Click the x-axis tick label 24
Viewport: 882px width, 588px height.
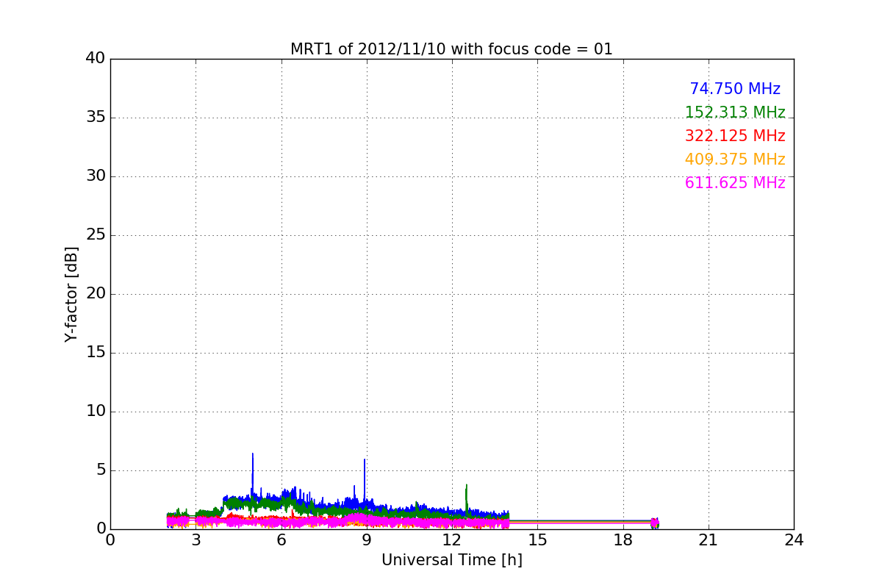pos(794,540)
